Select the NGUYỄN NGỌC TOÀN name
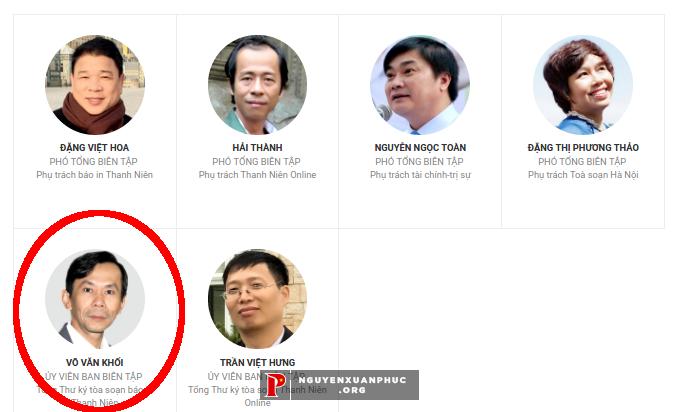680x412 pixels. pos(420,147)
